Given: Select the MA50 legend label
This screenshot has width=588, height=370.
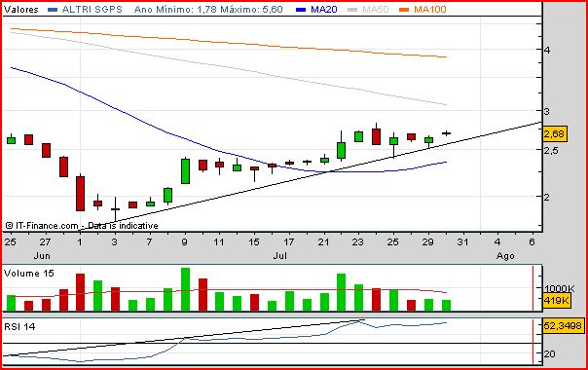Looking at the screenshot, I should pos(376,10).
